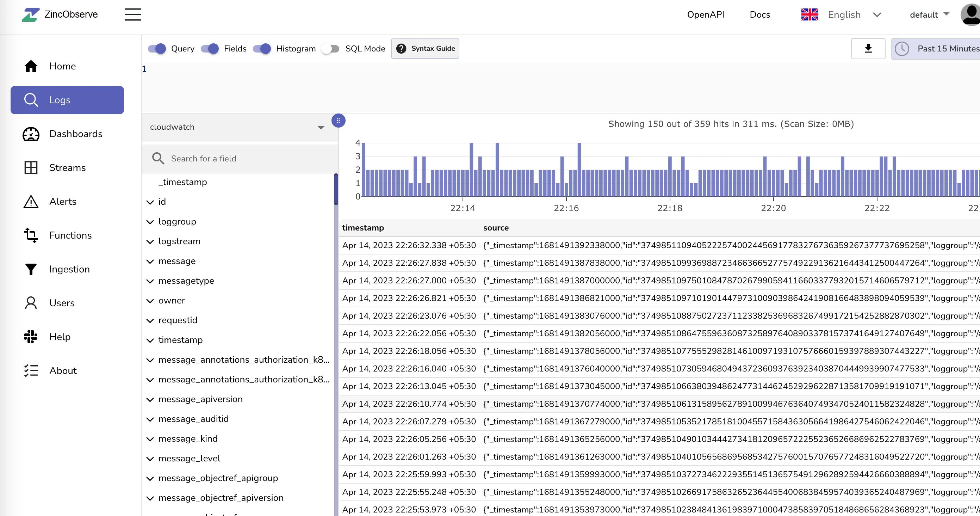
Task: Open the Docs page
Action: pos(759,14)
